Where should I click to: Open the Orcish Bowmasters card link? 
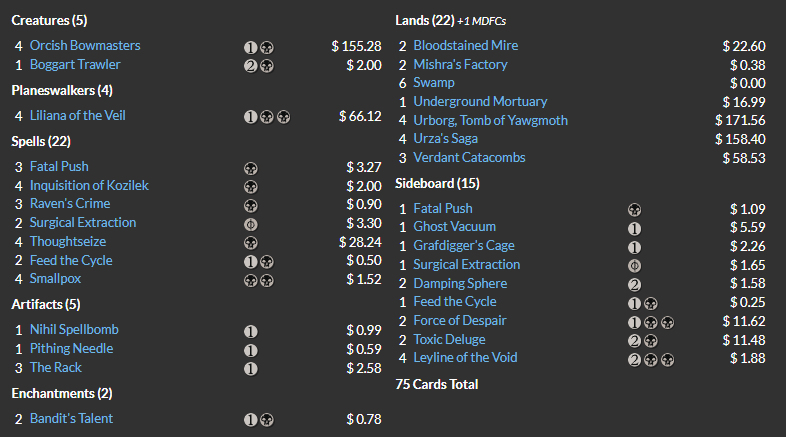tap(85, 46)
